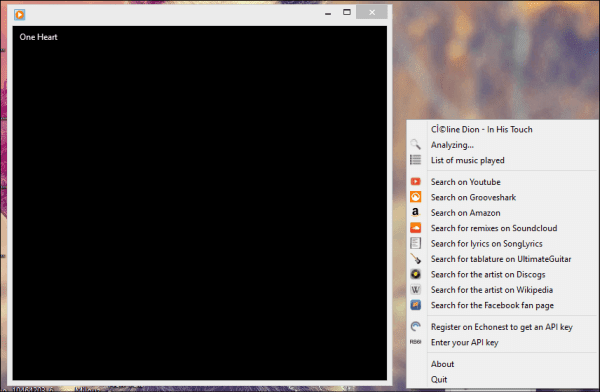600x392 pixels.
Task: Click the list icon beside List of music played
Action: point(416,160)
